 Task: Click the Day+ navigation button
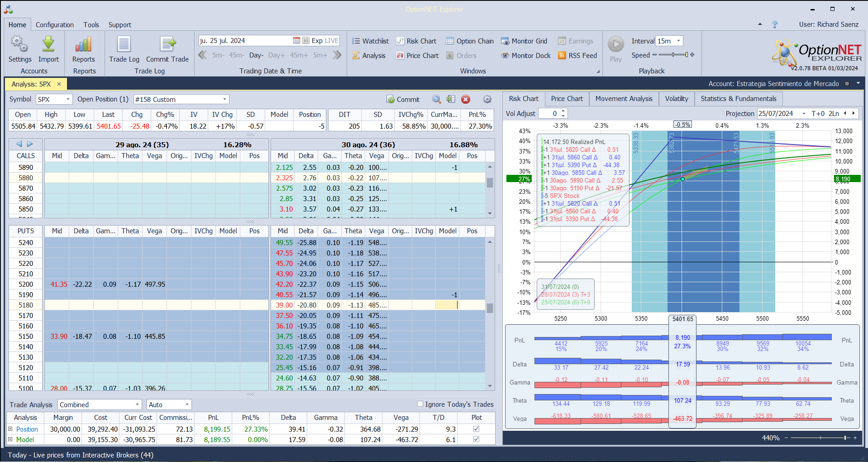(276, 55)
